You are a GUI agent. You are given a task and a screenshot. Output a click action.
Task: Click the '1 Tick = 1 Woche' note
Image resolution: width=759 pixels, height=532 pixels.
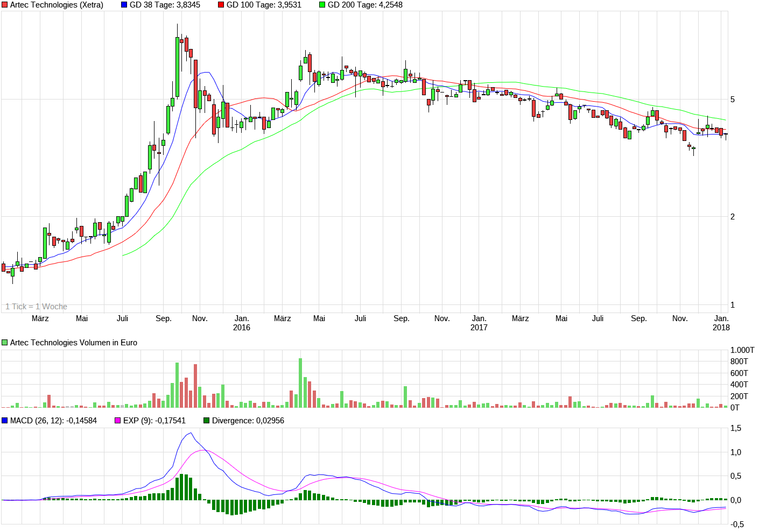[x=36, y=307]
